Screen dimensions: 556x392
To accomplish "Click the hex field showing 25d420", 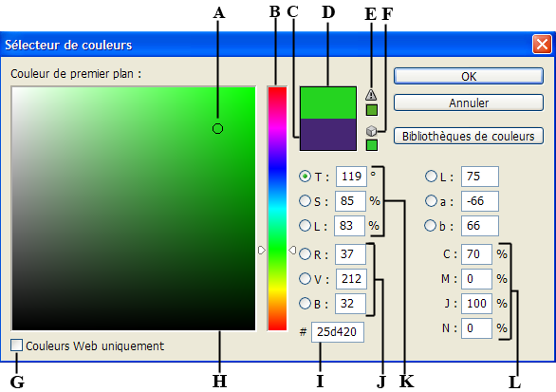I will pos(338,332).
